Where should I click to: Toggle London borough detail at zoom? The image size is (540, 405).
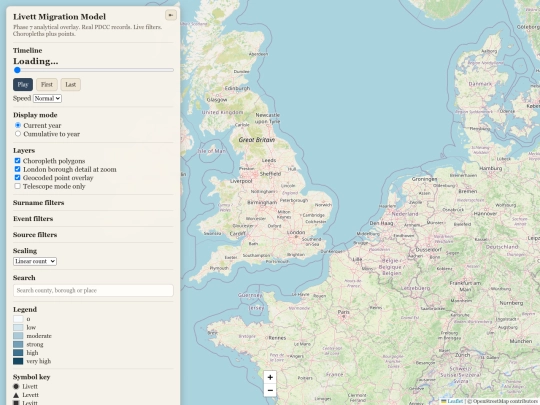18,169
